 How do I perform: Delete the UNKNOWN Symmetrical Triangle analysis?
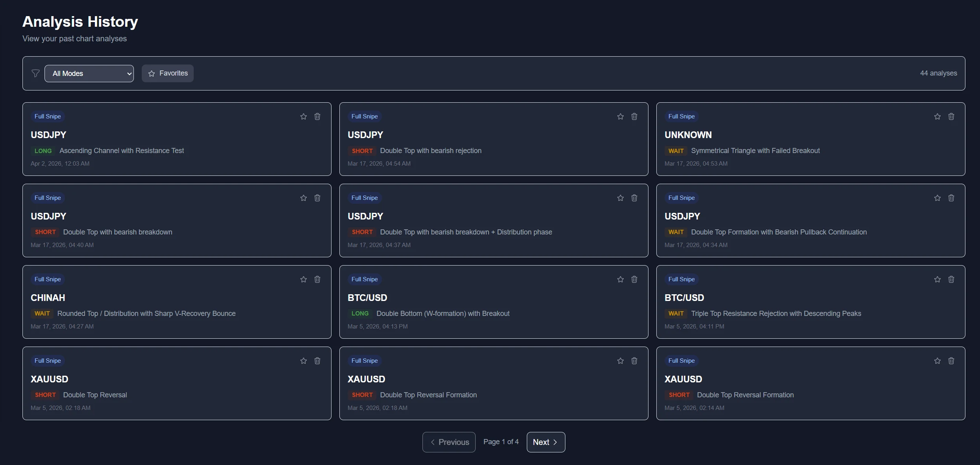pyautogui.click(x=951, y=116)
